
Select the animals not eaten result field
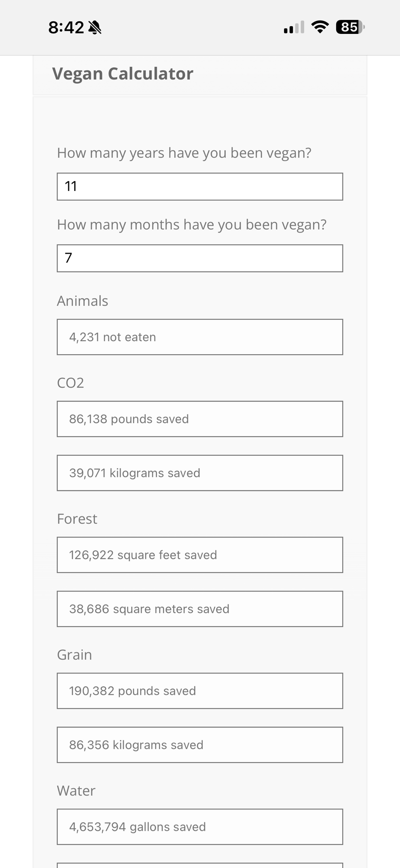click(x=200, y=337)
